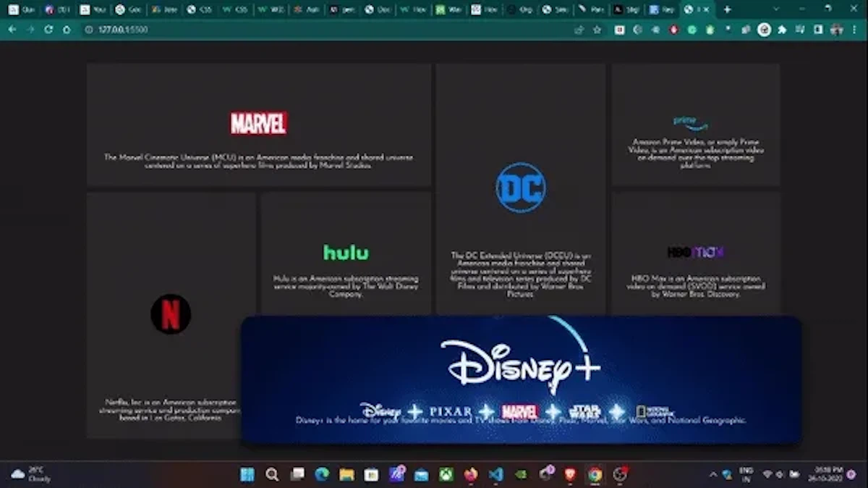This screenshot has width=868, height=488.
Task: Click the blue DC logo
Action: pyautogui.click(x=521, y=188)
